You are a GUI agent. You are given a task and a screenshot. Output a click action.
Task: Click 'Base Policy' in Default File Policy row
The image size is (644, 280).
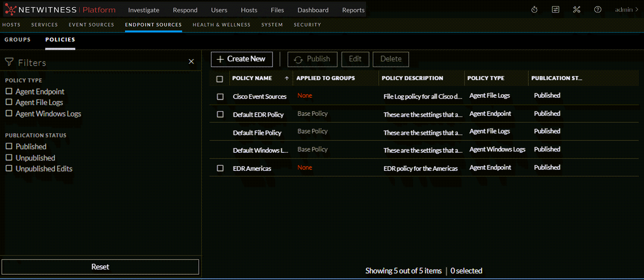(x=313, y=131)
